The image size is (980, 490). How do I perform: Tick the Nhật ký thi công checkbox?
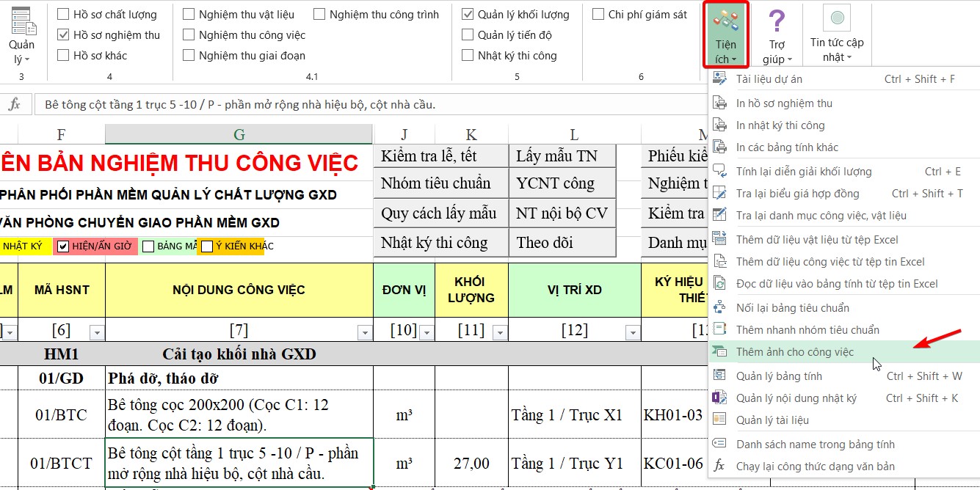click(x=468, y=56)
